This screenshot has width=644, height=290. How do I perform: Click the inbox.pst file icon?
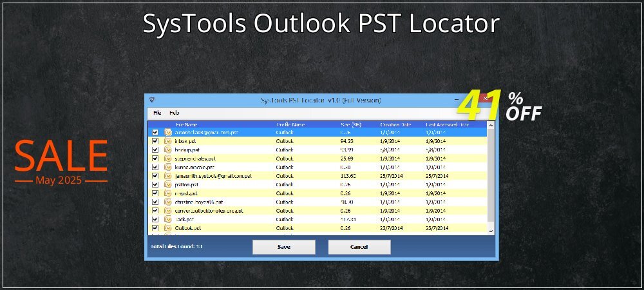167,141
